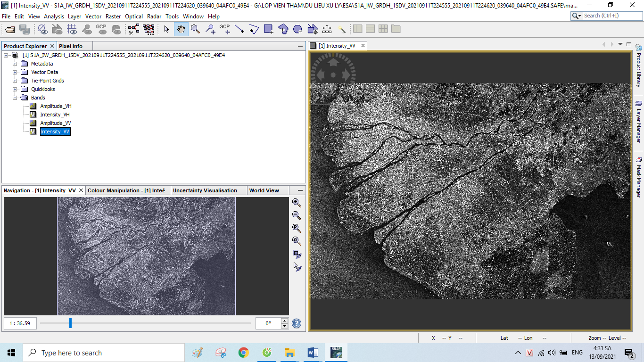Image resolution: width=644 pixels, height=362 pixels.
Task: Click the Save Product toolbar icon
Action: (x=25, y=29)
